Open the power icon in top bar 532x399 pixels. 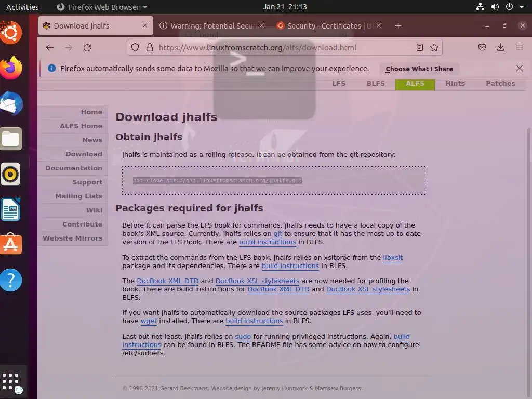pos(509,7)
